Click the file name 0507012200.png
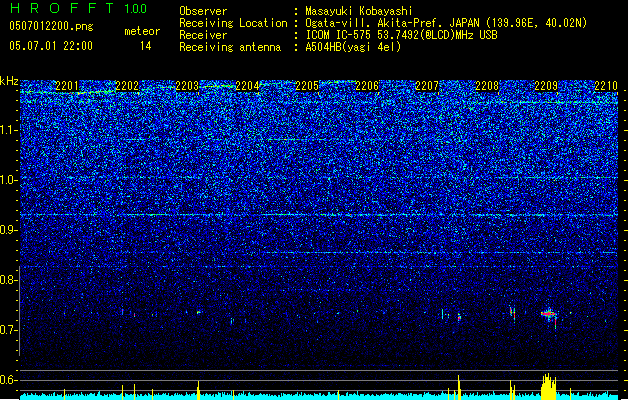Viewport: 629px width, 400px height. [51, 26]
